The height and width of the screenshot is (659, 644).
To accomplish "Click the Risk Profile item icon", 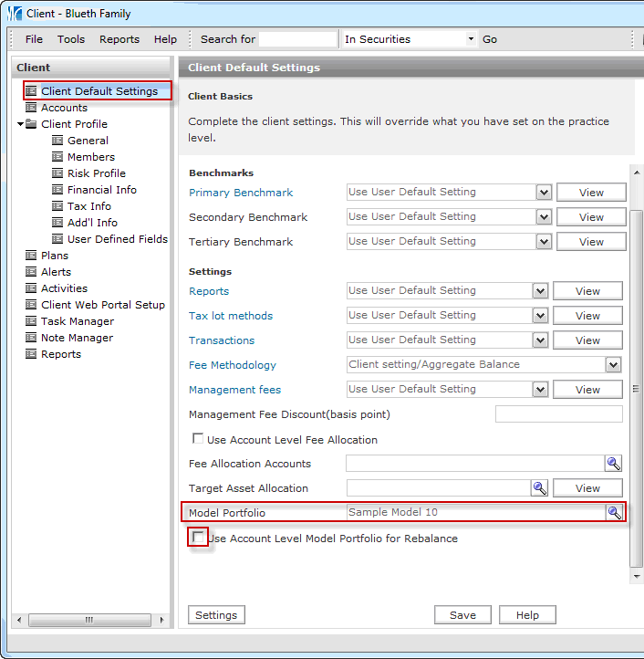I will pos(57,173).
